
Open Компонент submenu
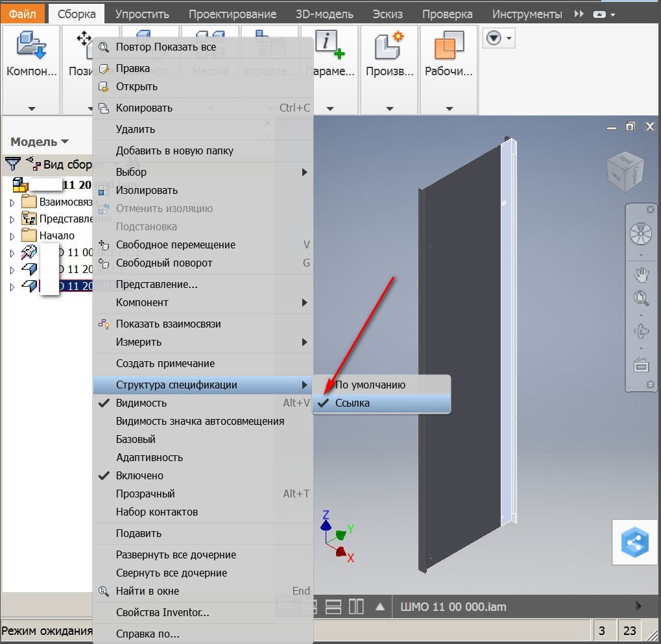click(203, 303)
